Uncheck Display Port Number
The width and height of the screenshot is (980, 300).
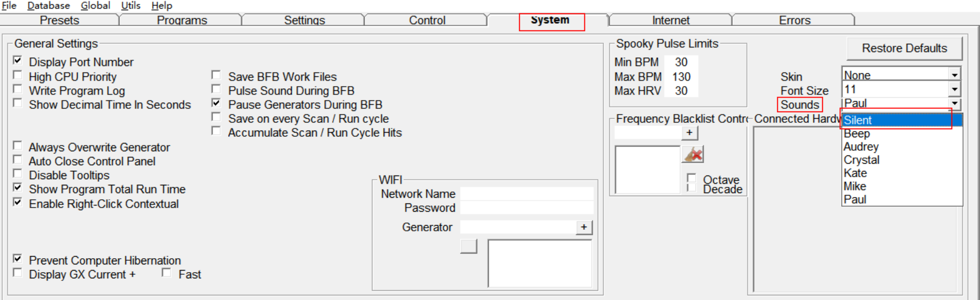tap(18, 60)
